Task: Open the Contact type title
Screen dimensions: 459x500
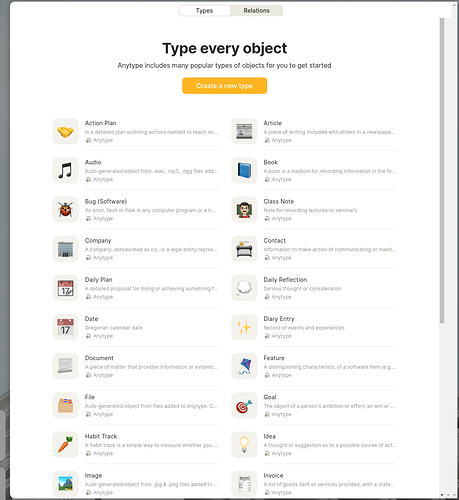Action: pyautogui.click(x=274, y=240)
